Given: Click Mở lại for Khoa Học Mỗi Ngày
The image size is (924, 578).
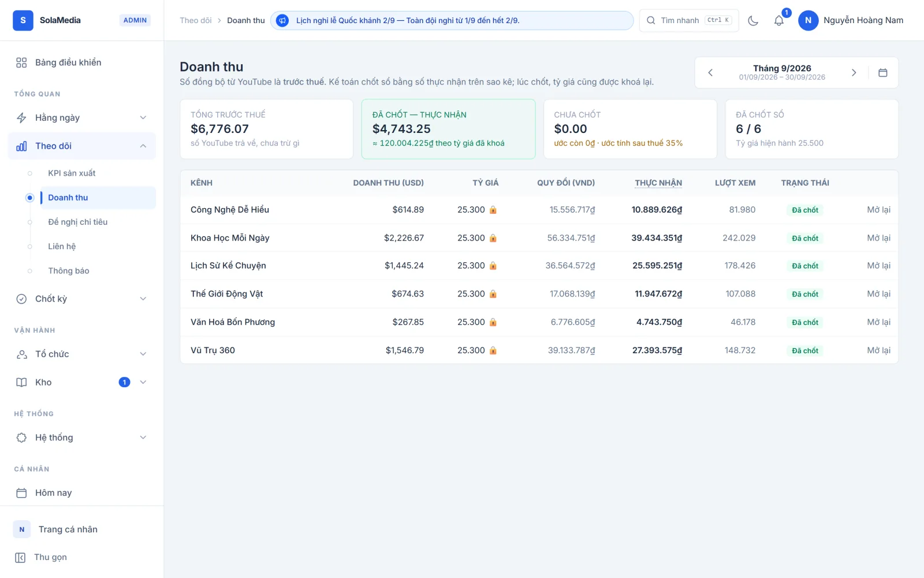Looking at the screenshot, I should pyautogui.click(x=878, y=238).
